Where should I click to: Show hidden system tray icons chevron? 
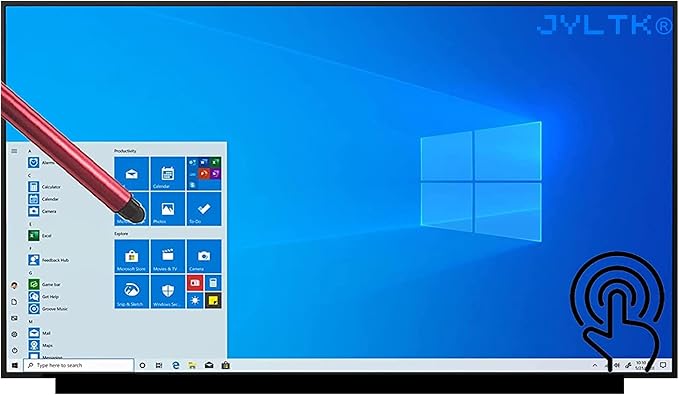click(x=595, y=366)
